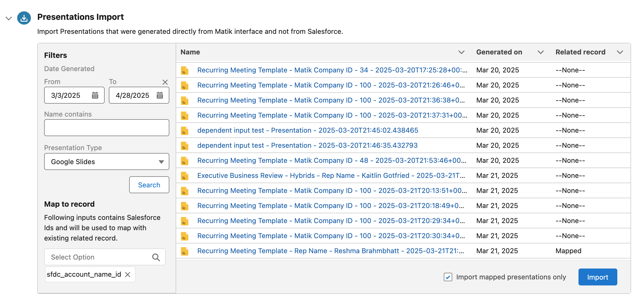Click the magnifier icon in Select Option

(156, 257)
